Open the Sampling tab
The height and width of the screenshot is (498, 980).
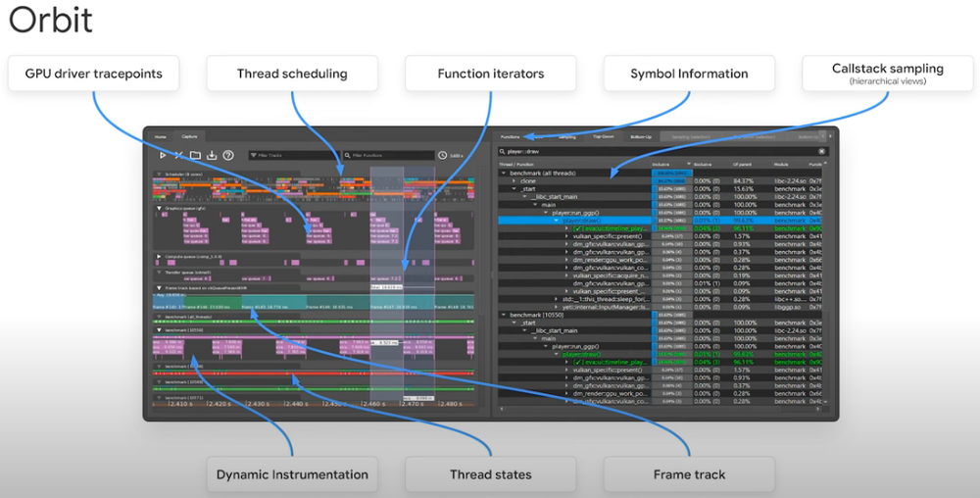(566, 137)
